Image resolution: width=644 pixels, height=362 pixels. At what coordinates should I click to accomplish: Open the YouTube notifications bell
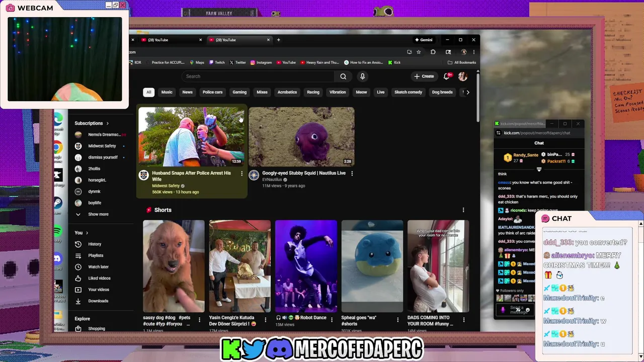click(x=446, y=76)
